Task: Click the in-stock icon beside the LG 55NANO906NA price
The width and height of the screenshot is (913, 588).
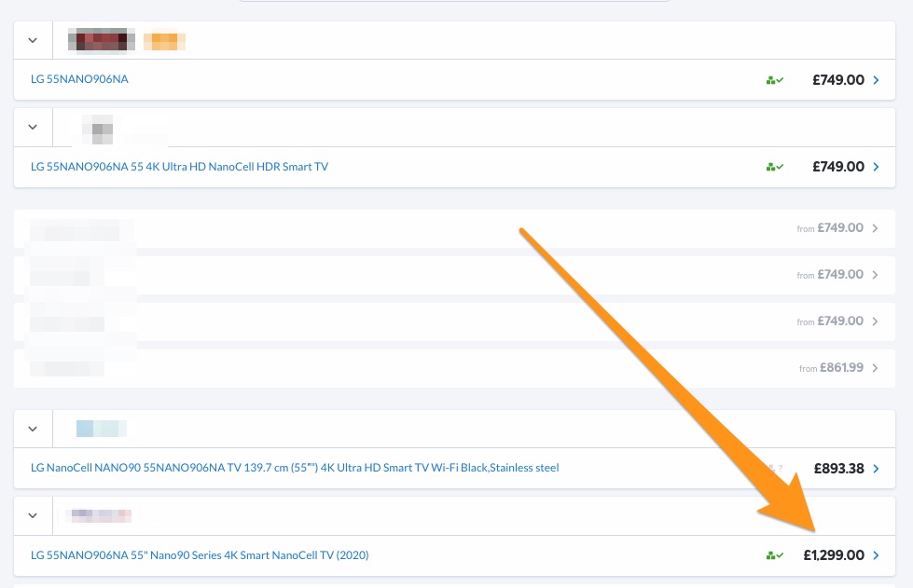Action: 774,80
